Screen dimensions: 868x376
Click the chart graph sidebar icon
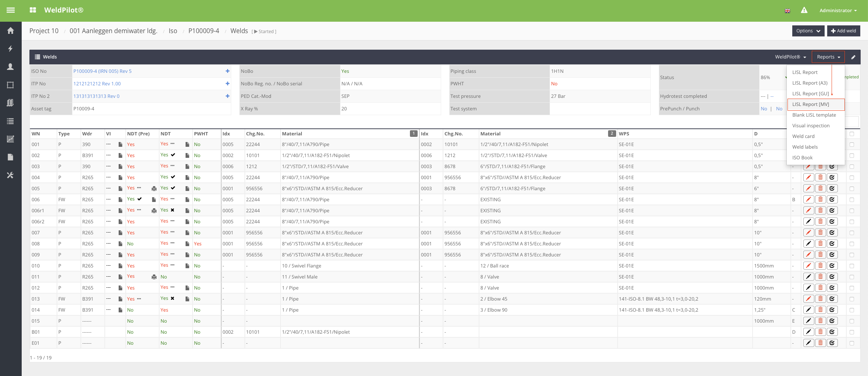click(10, 139)
